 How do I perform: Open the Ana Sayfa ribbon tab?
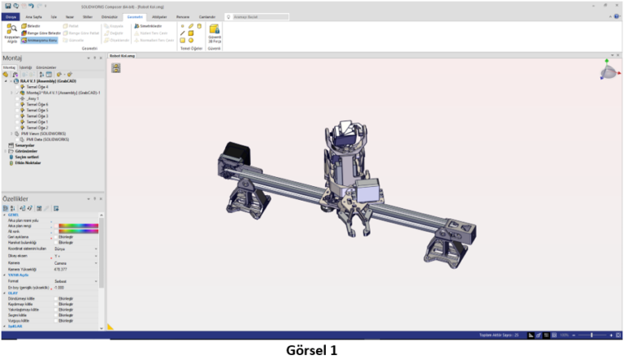click(x=36, y=16)
